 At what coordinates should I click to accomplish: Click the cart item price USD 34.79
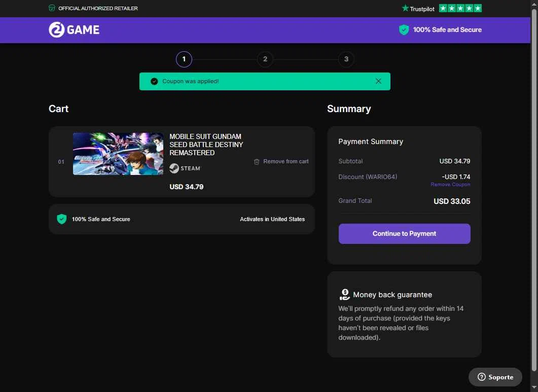pos(186,187)
